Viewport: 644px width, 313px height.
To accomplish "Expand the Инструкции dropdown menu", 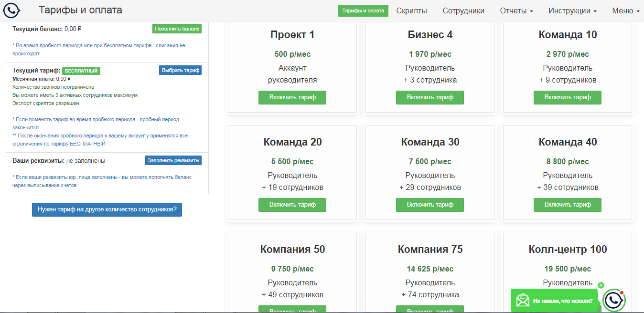I will point(572,10).
